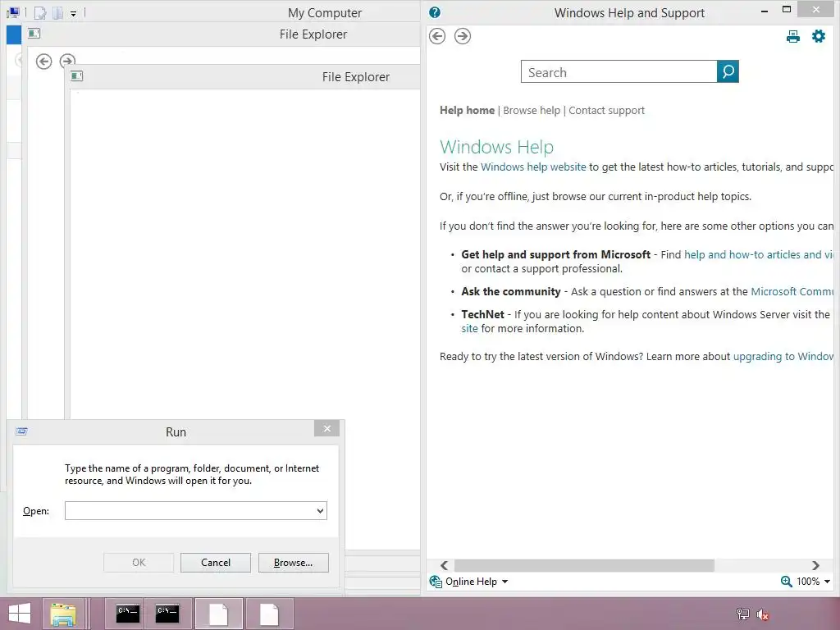Open the Browse help link
Image resolution: width=840 pixels, height=630 pixels.
(x=532, y=111)
